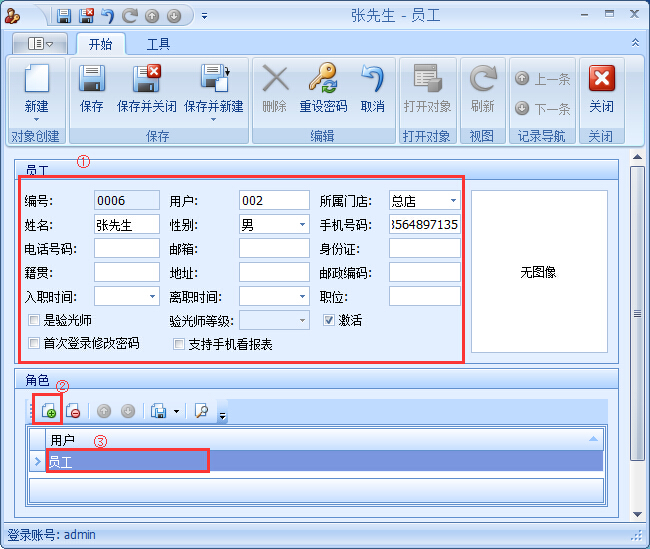The height and width of the screenshot is (549, 650).
Task: Click the 籍贯 input field
Action: click(x=126, y=273)
